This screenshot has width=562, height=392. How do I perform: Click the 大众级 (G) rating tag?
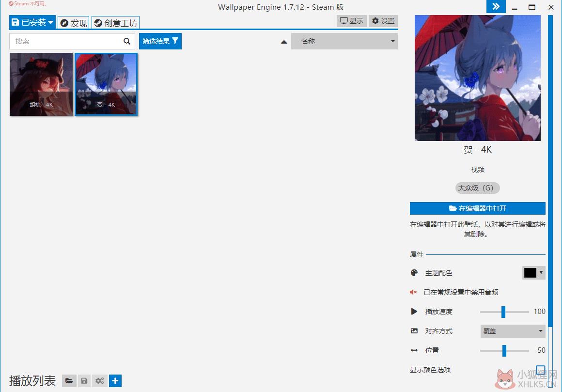pos(477,188)
